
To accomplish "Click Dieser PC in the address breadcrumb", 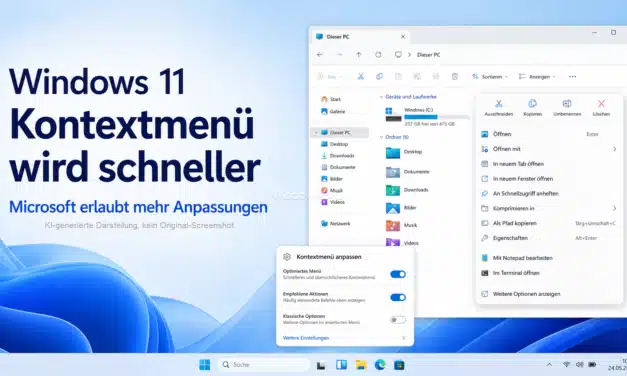I will point(428,55).
